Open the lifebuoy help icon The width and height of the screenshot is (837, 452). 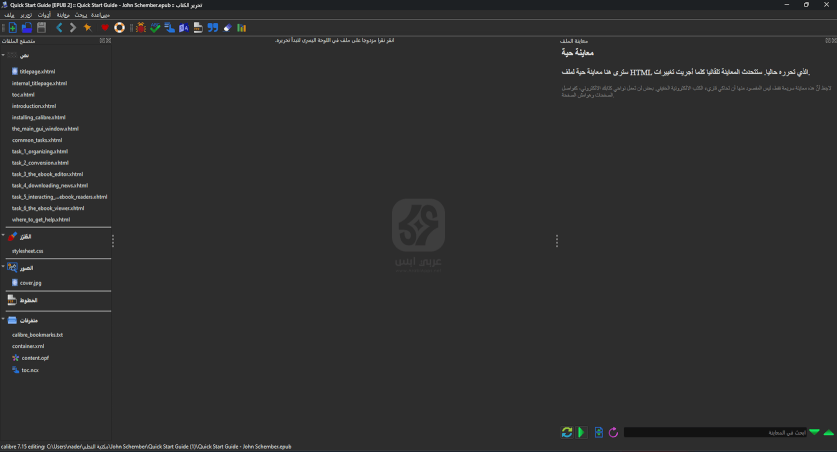119,28
